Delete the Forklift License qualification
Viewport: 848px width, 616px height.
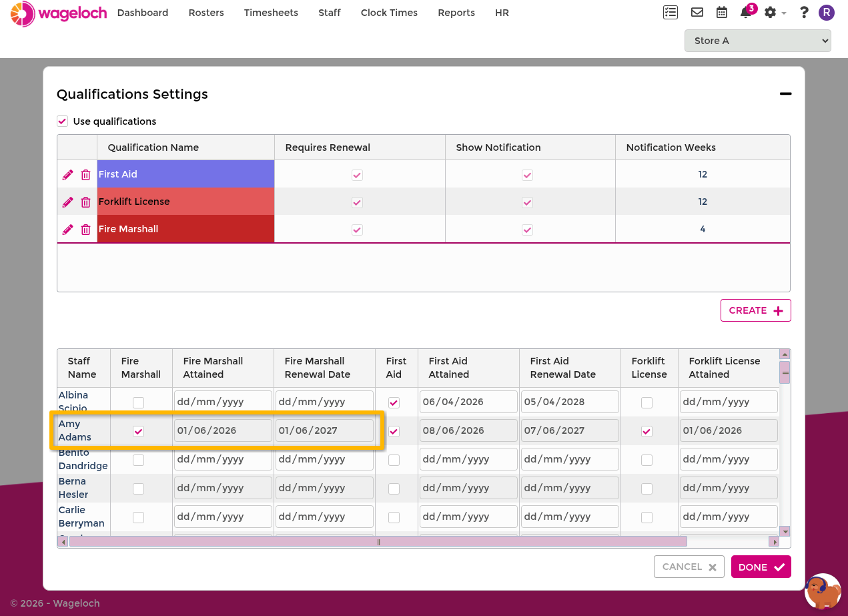click(x=85, y=202)
